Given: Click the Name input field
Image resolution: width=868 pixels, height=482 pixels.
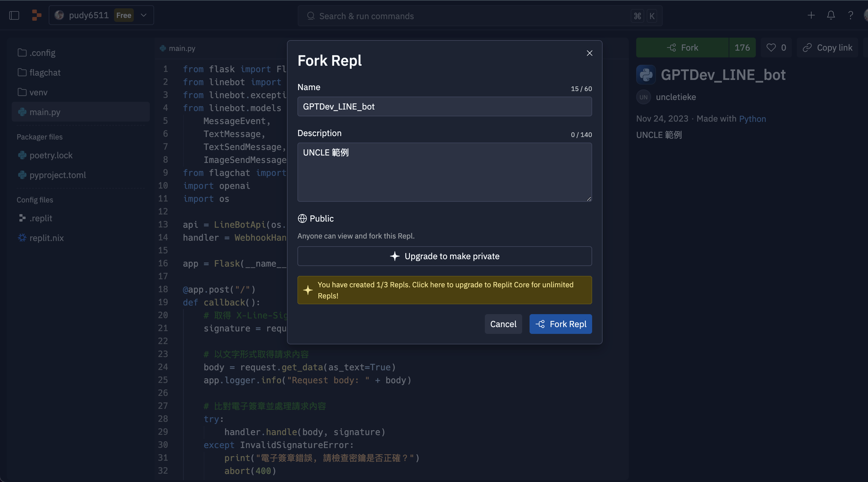Looking at the screenshot, I should click(x=444, y=106).
